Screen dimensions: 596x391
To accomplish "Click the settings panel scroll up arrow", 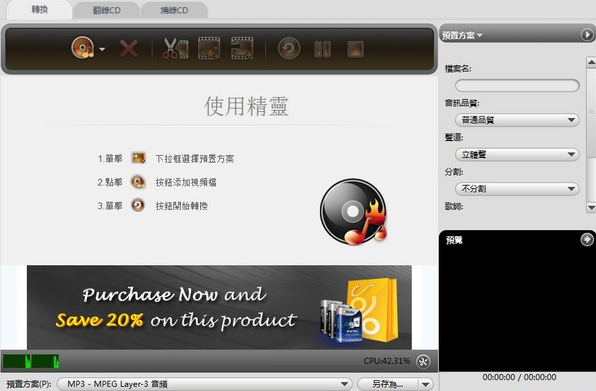I will 591,62.
